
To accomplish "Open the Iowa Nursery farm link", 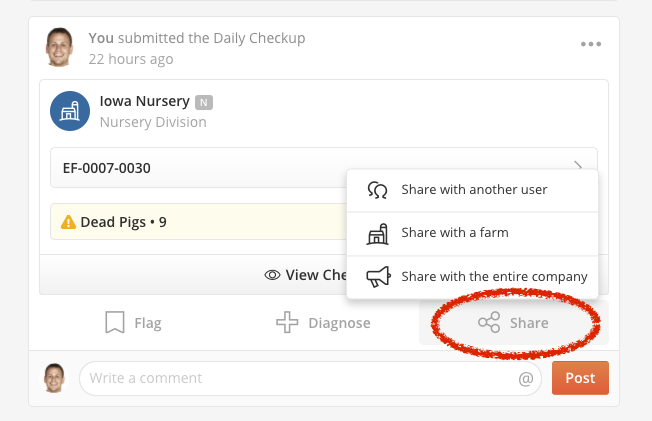I will click(144, 101).
